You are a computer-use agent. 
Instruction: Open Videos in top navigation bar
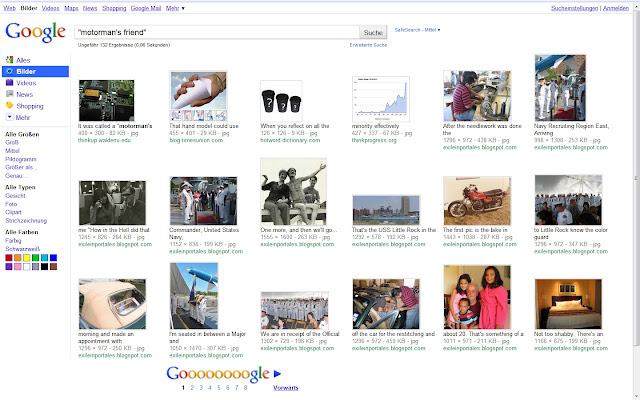(50, 8)
